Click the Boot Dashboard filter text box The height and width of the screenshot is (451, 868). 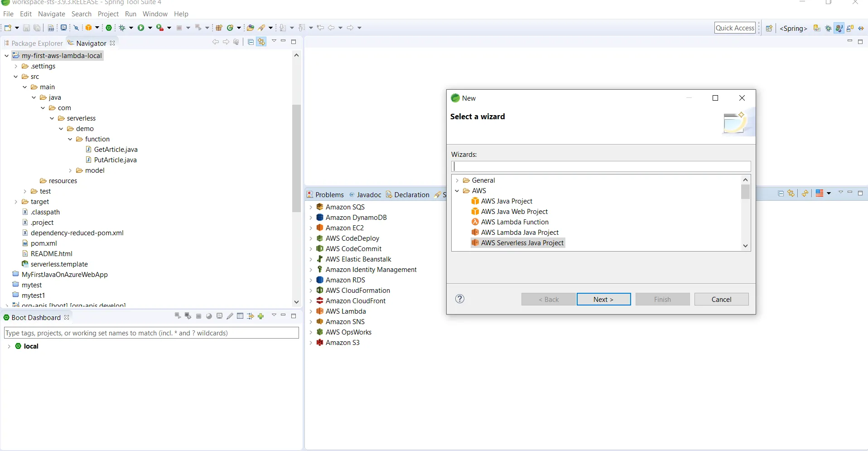point(151,333)
